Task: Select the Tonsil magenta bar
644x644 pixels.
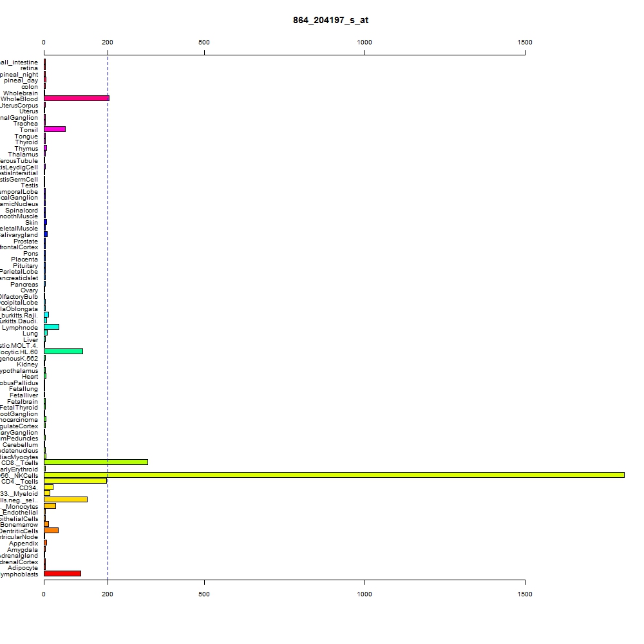Action: coord(55,129)
